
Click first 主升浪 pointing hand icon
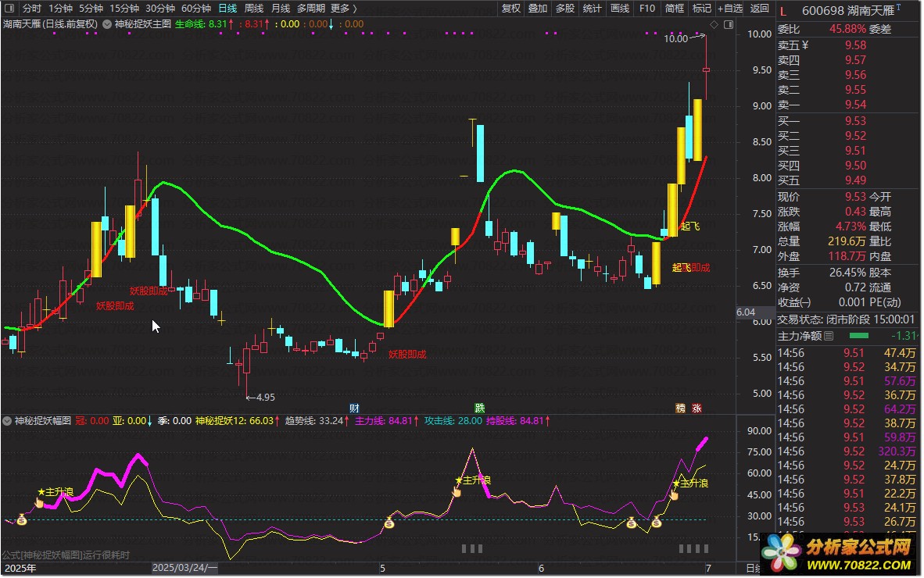click(39, 502)
